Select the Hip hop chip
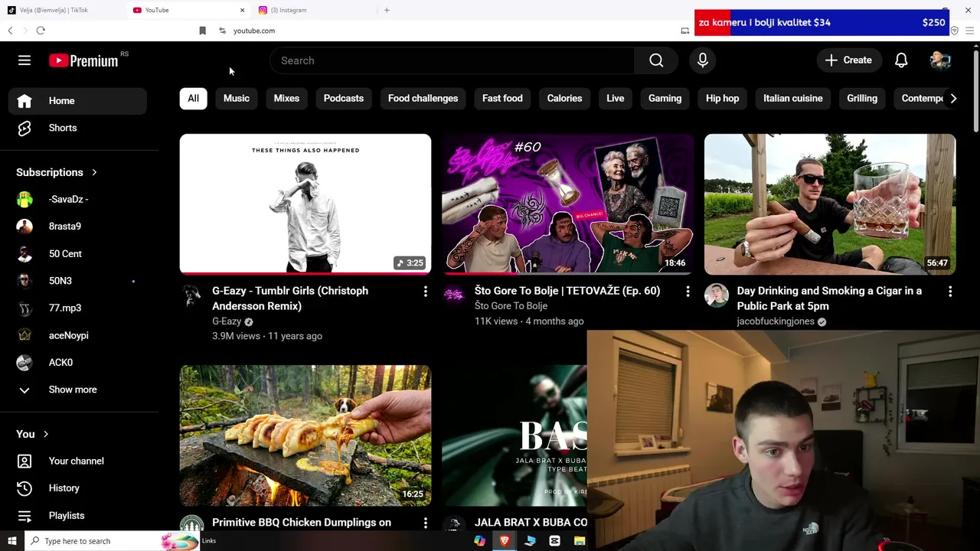 [x=722, y=98]
